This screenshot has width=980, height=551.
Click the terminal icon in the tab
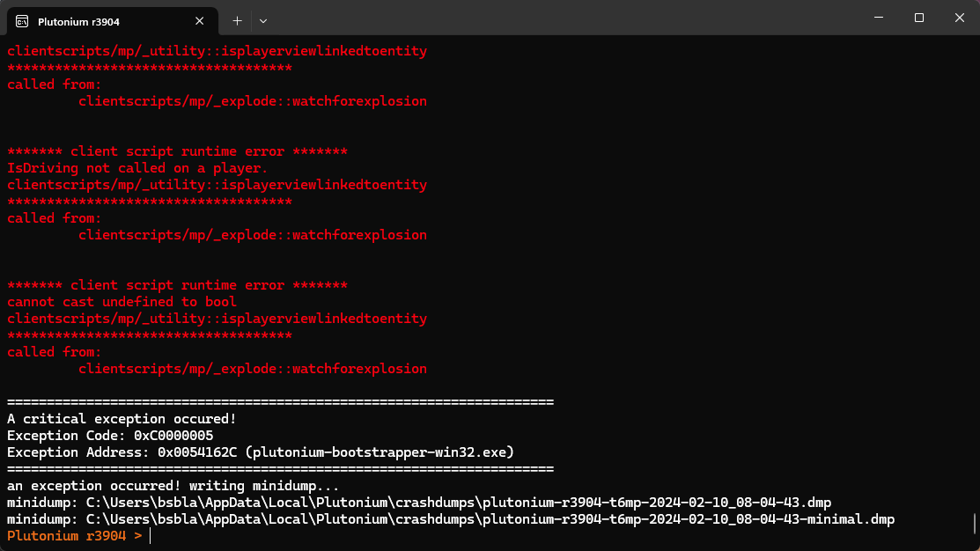[22, 20]
